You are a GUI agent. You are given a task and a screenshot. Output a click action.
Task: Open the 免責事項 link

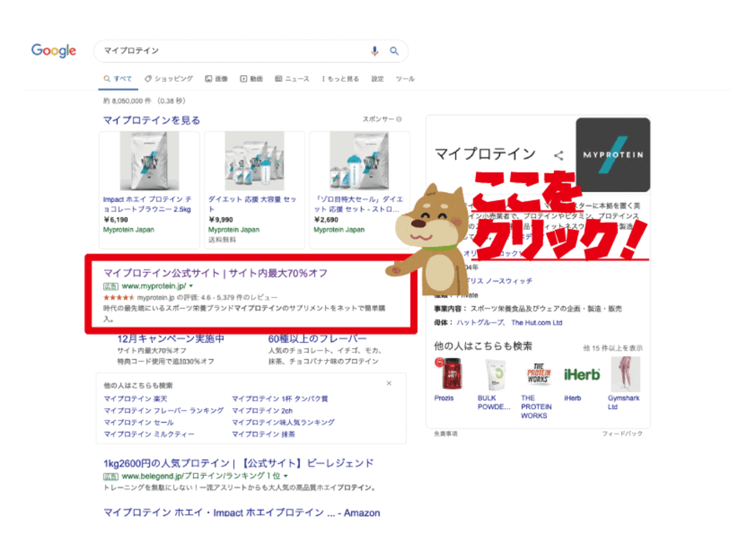[446, 434]
